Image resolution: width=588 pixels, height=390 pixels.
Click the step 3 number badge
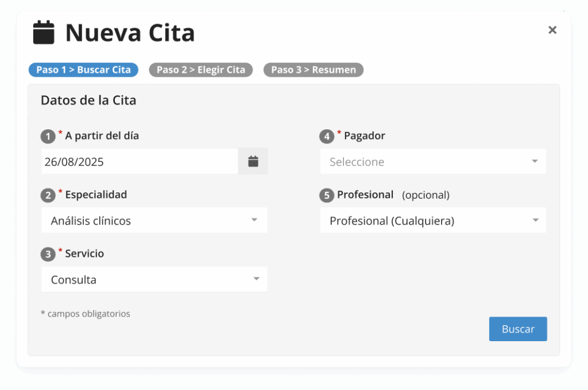click(48, 254)
